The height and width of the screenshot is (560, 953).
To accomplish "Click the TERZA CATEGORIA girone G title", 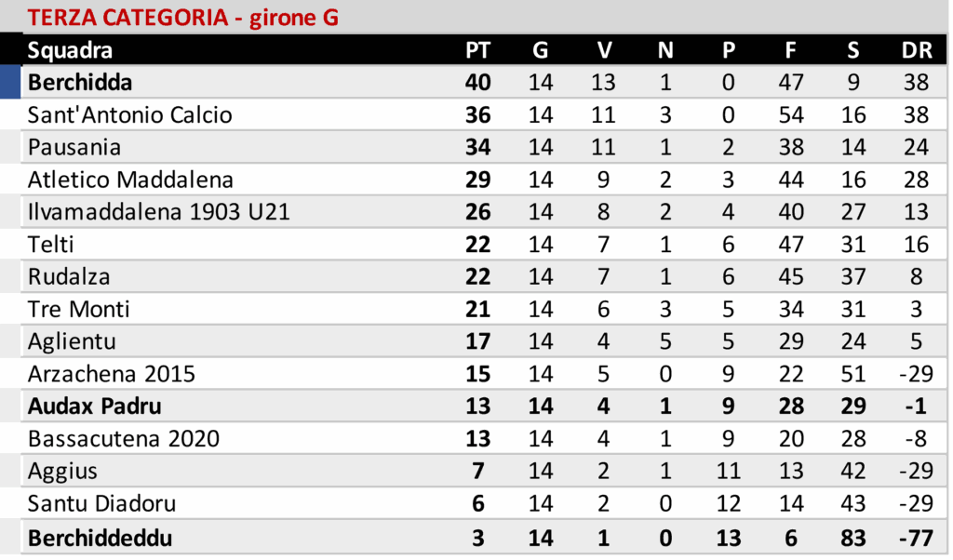I will coord(182,18).
